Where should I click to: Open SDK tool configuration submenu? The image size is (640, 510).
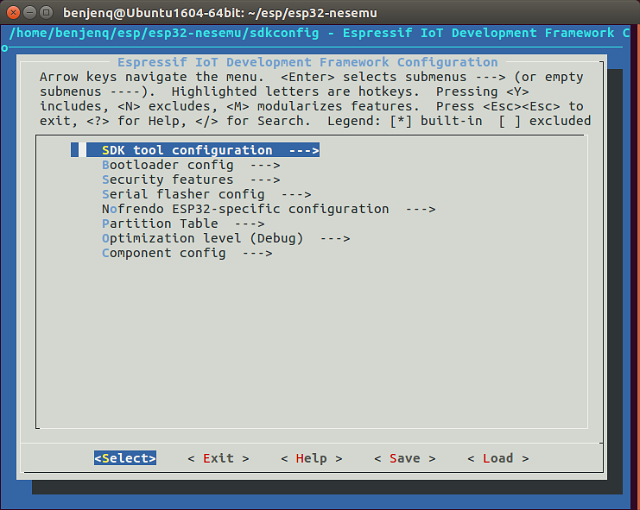[x=196, y=150]
